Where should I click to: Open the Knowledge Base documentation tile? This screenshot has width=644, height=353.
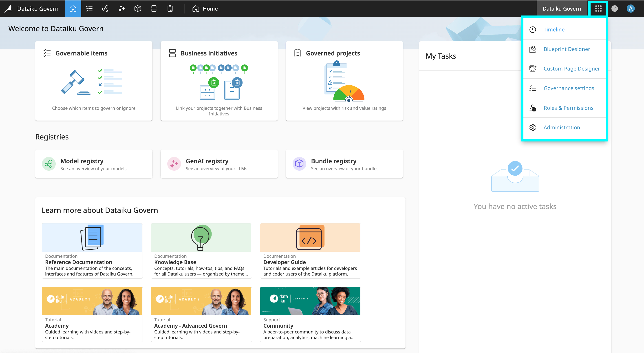(x=201, y=251)
